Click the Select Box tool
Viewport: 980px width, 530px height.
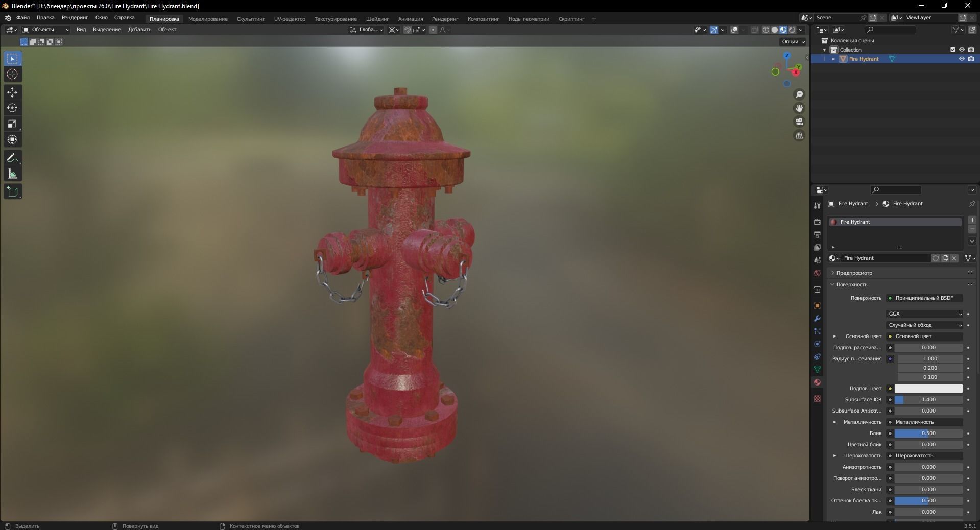(12, 59)
